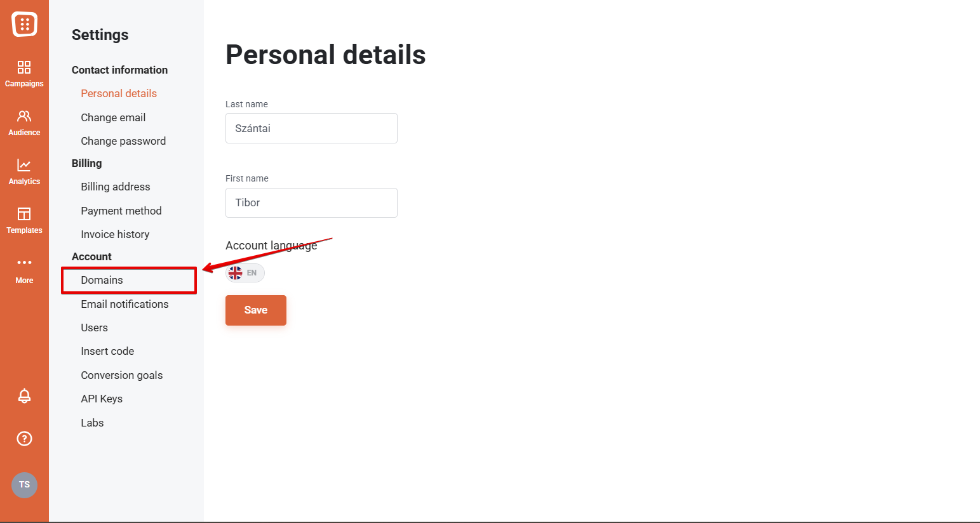Select the Billing section header

86,163
